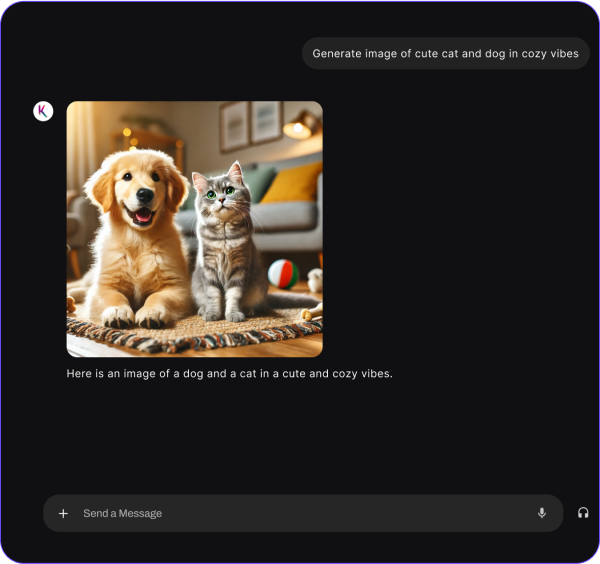The height and width of the screenshot is (564, 600).
Task: Open the generated cat and dog image
Action: [x=194, y=229]
